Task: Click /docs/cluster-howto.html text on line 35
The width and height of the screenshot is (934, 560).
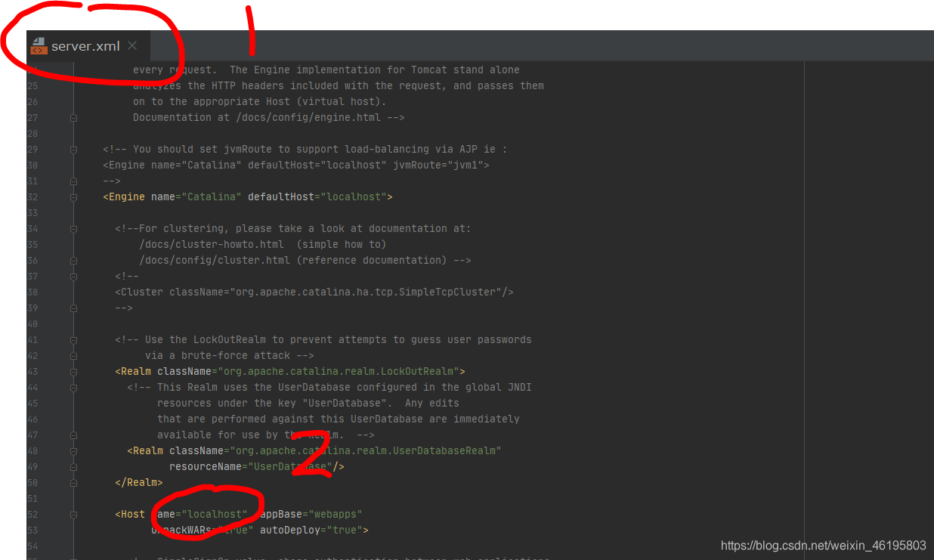Action: (212, 244)
